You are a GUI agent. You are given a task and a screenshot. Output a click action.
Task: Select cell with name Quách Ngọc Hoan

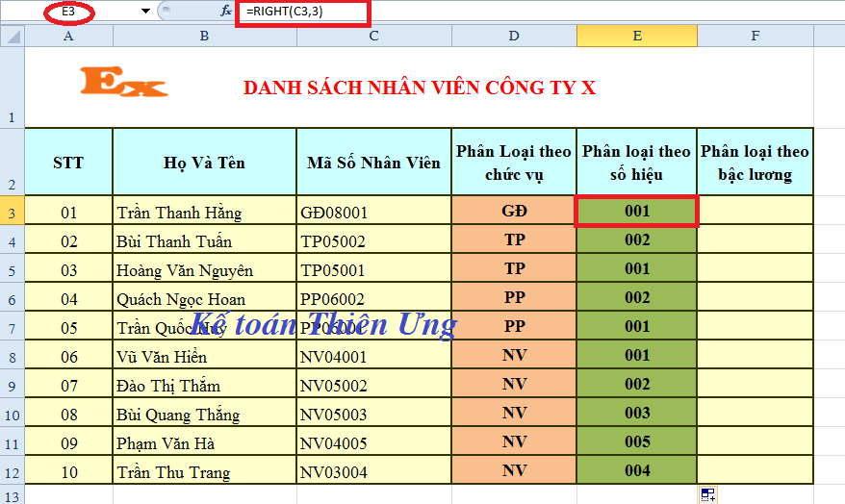pos(204,296)
